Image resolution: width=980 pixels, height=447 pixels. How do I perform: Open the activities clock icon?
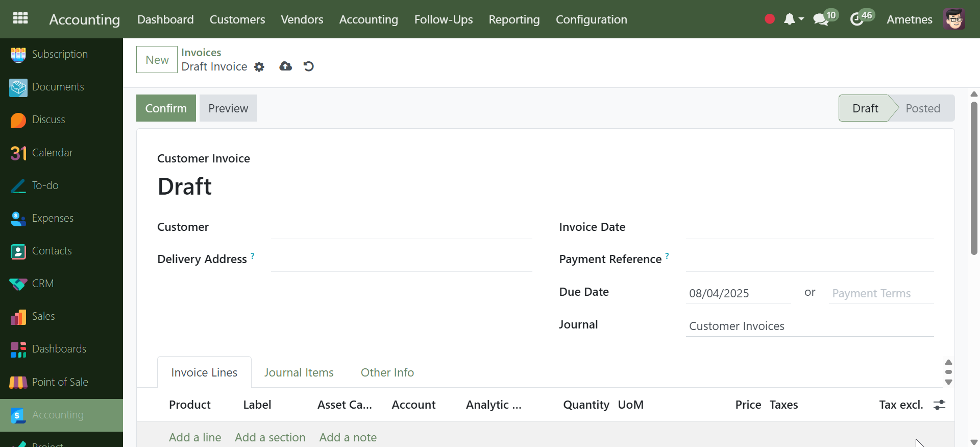(x=856, y=19)
